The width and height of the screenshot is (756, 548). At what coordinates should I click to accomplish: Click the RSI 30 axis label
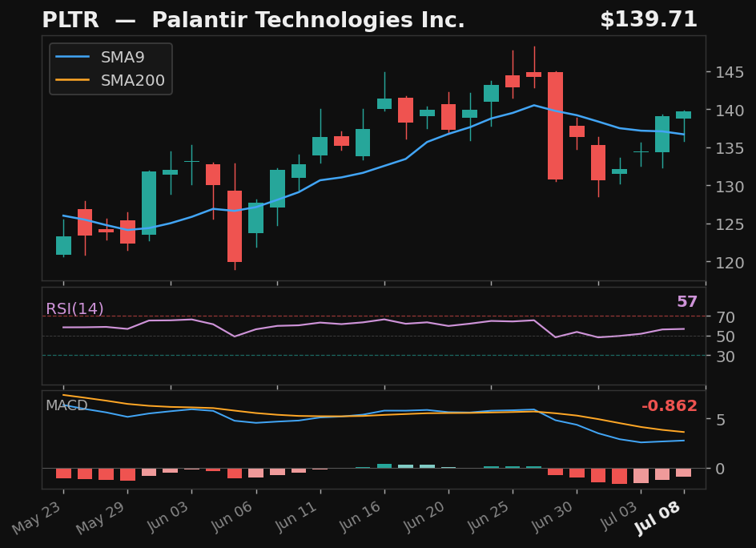725,357
